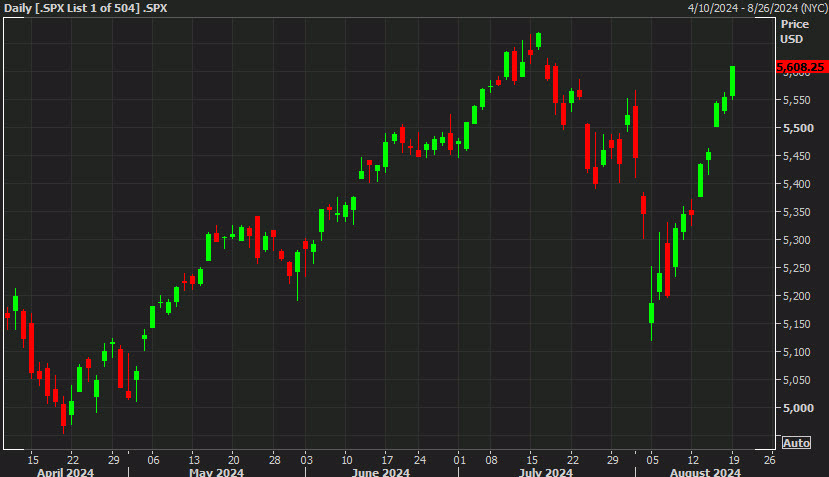Click the USD currency label

coord(791,39)
